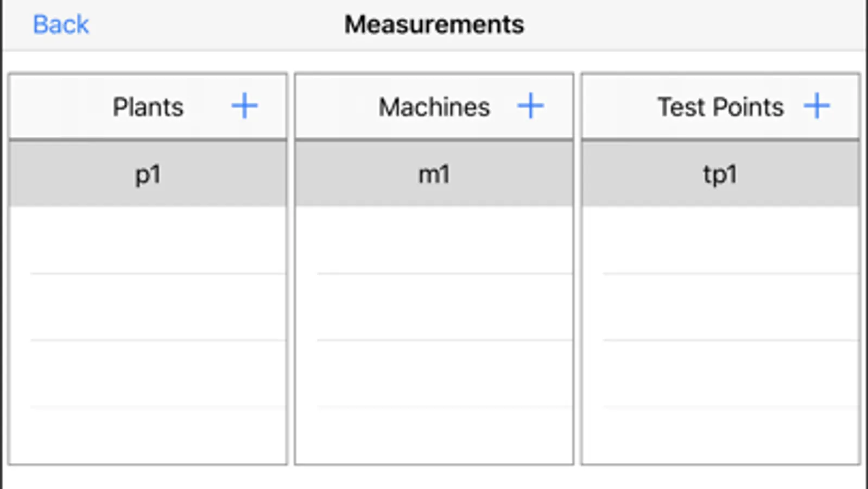Click second empty row below p1
The image size is (868, 489).
point(148,307)
